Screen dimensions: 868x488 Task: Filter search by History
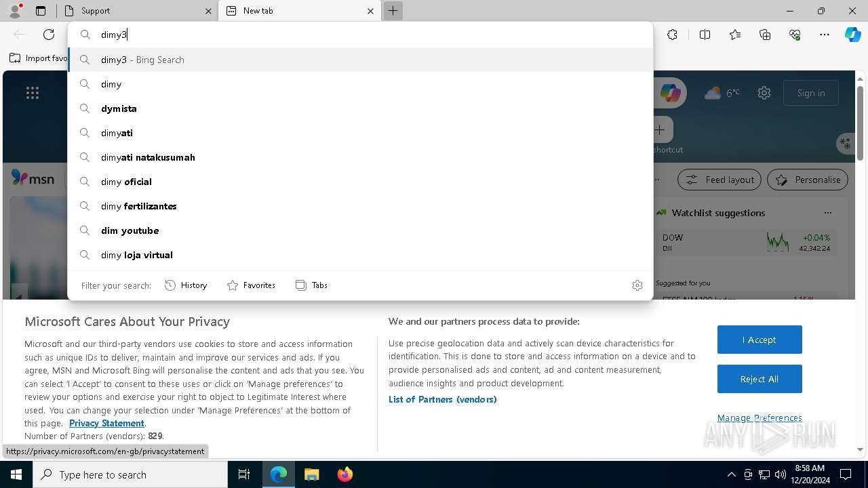click(186, 285)
